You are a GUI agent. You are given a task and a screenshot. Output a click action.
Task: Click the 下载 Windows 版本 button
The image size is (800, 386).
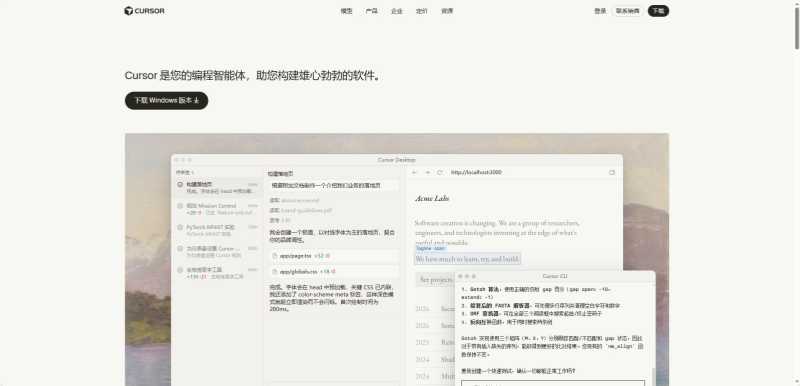coord(166,100)
